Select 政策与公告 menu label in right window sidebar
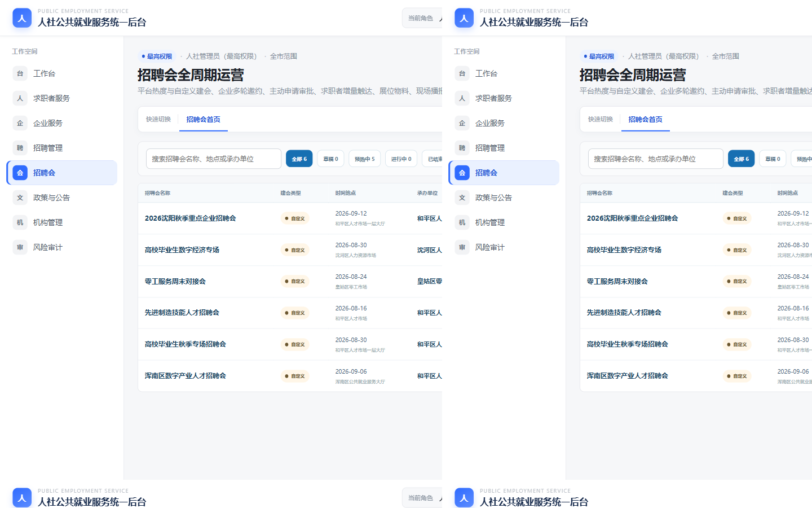812x508 pixels. click(493, 198)
